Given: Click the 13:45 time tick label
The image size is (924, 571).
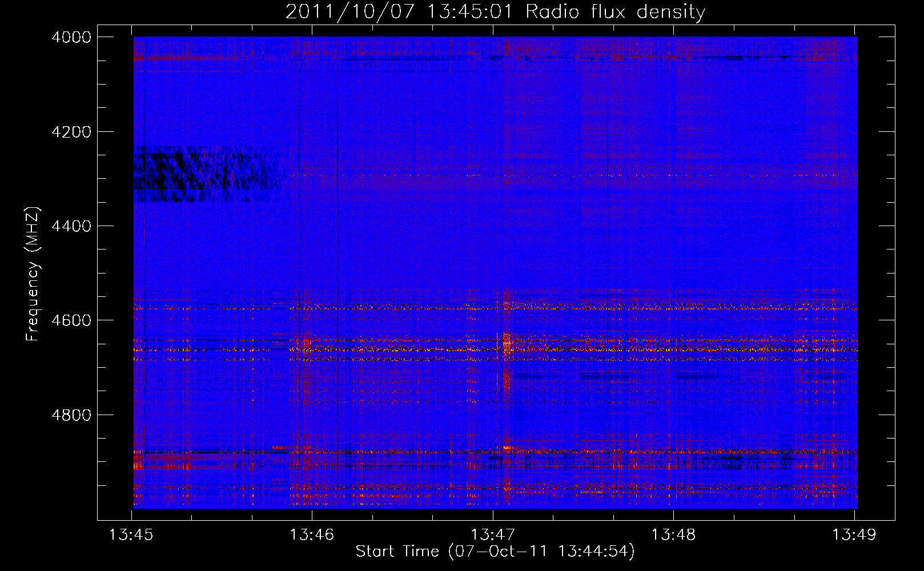Looking at the screenshot, I should pos(131,535).
